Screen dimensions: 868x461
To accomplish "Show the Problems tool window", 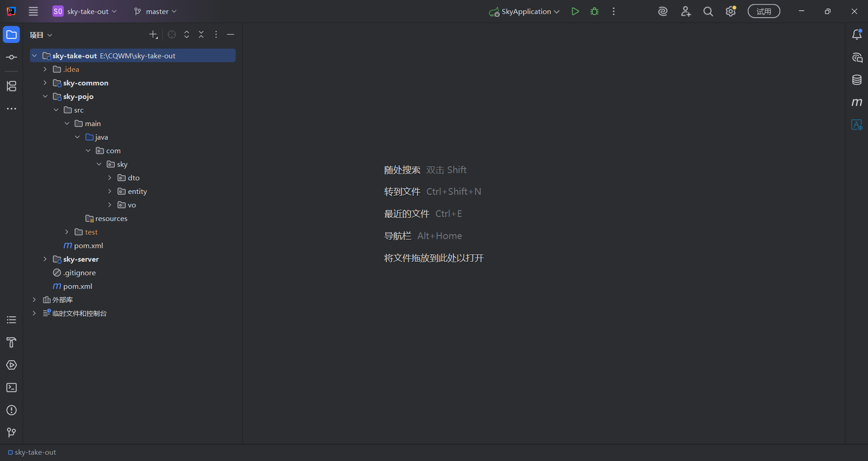I will (11, 410).
